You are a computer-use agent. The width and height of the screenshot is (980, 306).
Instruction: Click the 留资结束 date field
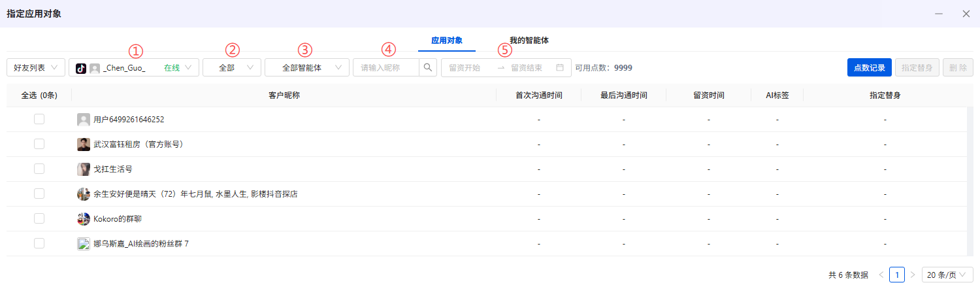tap(527, 67)
